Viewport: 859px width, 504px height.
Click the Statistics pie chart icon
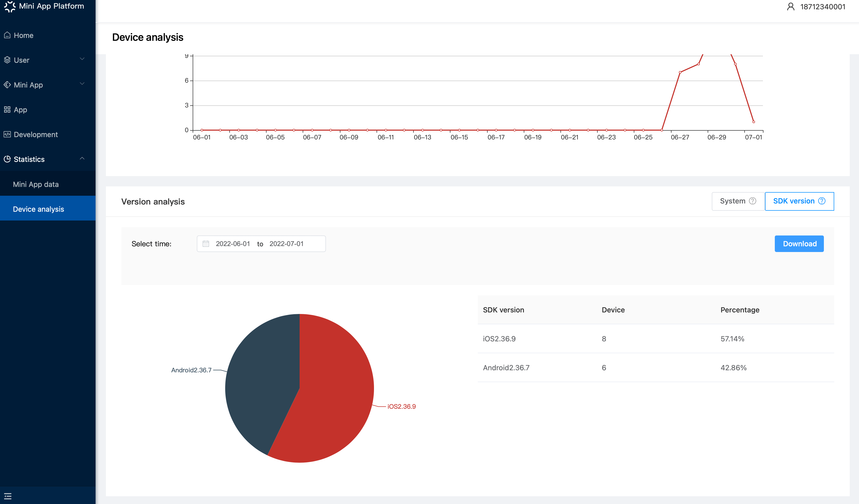tap(7, 159)
